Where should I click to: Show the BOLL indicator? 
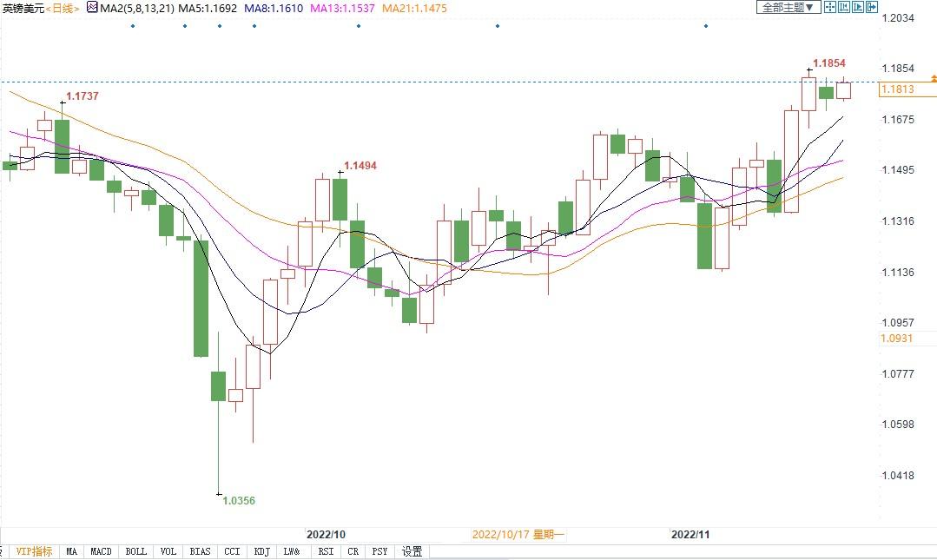(x=136, y=551)
